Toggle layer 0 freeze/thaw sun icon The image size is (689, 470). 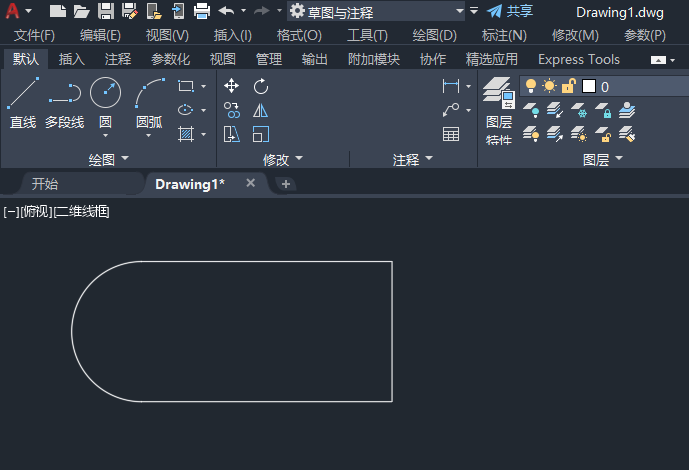tap(549, 86)
